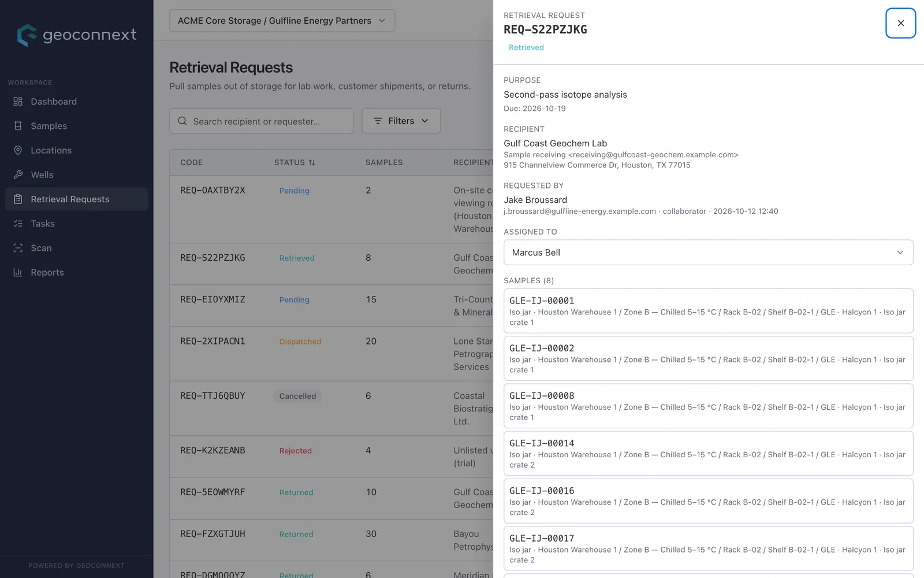
Task: Click recipient Gulf Coast Geochem Lab
Action: tap(555, 143)
